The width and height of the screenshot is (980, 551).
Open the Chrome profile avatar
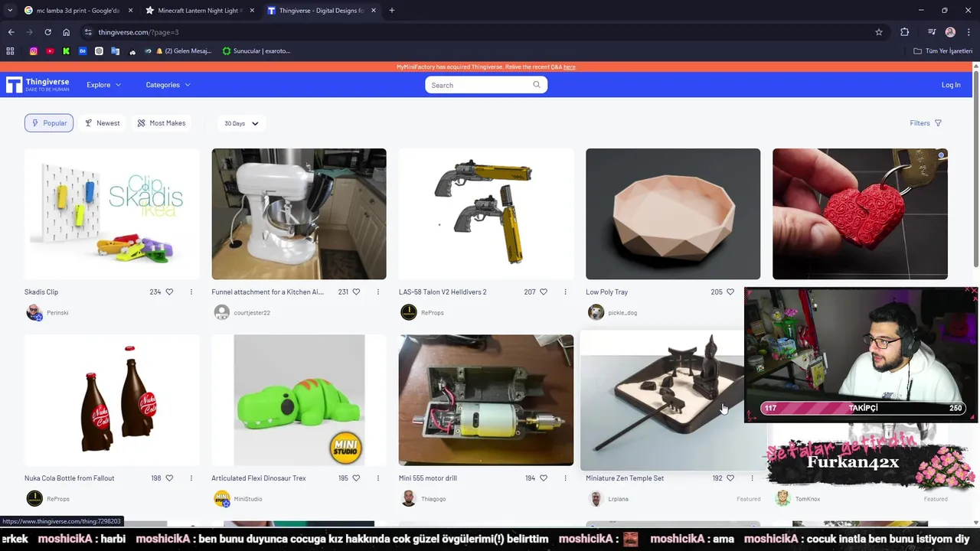[x=950, y=32]
